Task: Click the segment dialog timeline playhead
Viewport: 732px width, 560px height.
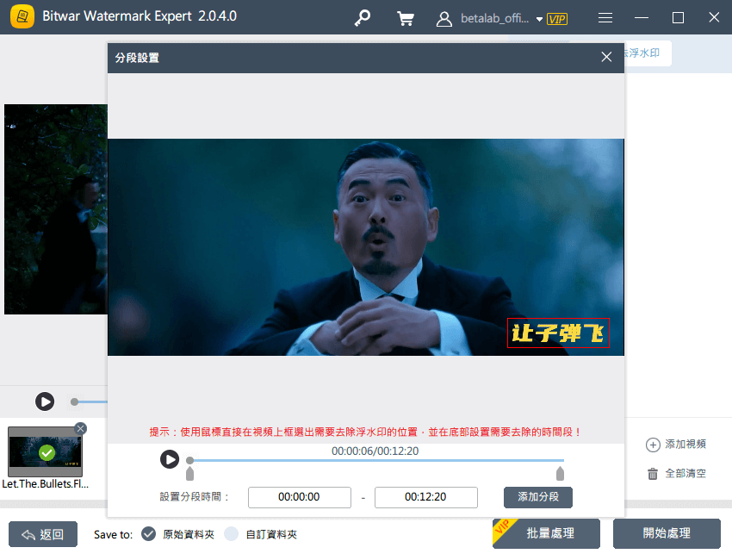Action: tap(189, 460)
